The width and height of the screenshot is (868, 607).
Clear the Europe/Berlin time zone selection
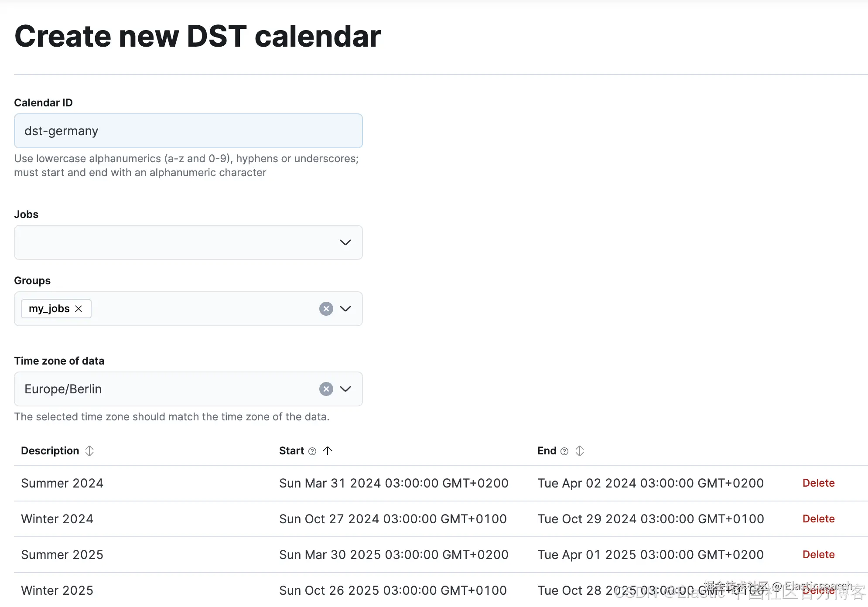click(326, 389)
